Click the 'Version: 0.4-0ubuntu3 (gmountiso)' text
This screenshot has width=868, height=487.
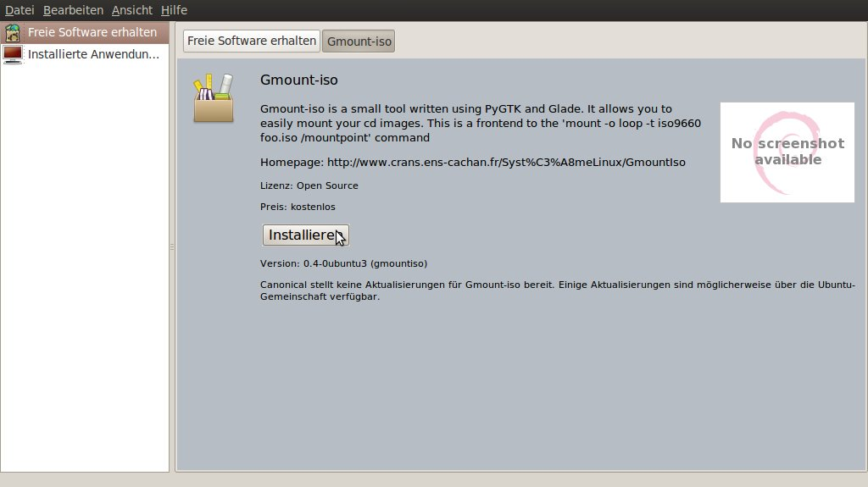point(344,263)
